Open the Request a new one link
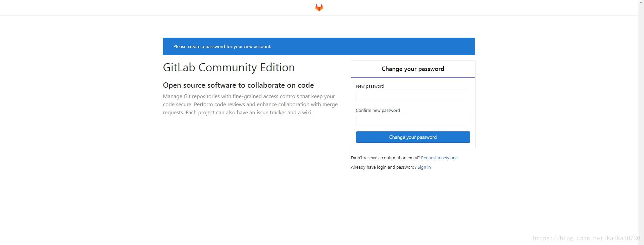 pyautogui.click(x=439, y=158)
